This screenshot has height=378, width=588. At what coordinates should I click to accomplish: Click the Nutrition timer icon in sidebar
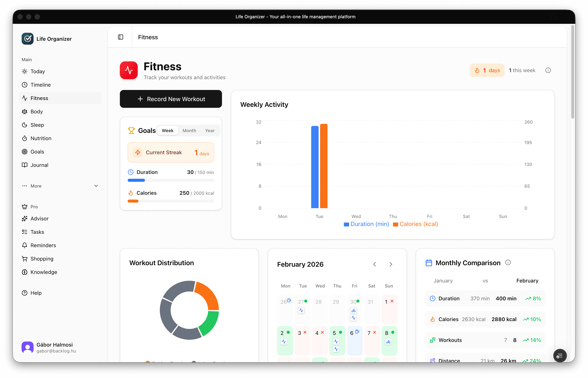pos(25,138)
